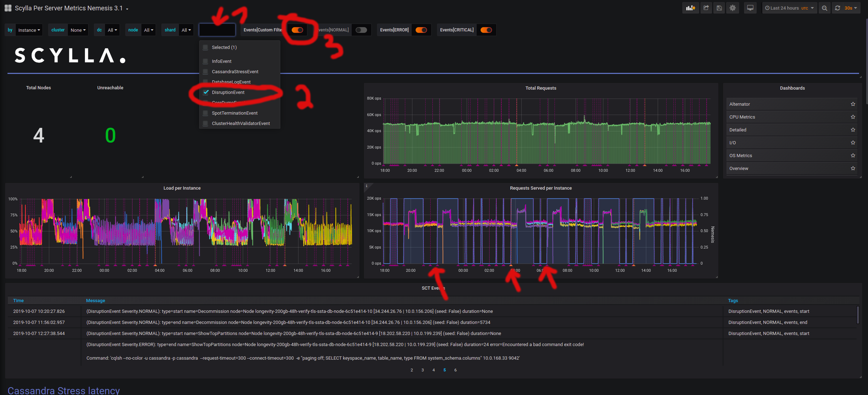This screenshot has width=868, height=395.
Task: Star the Alternator dashboard
Action: click(x=853, y=104)
